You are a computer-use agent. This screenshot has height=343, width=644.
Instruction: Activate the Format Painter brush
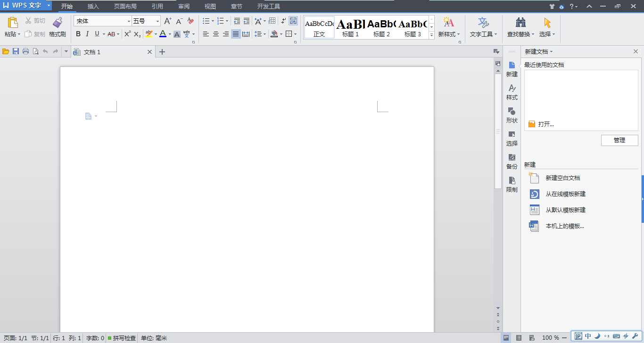point(58,23)
